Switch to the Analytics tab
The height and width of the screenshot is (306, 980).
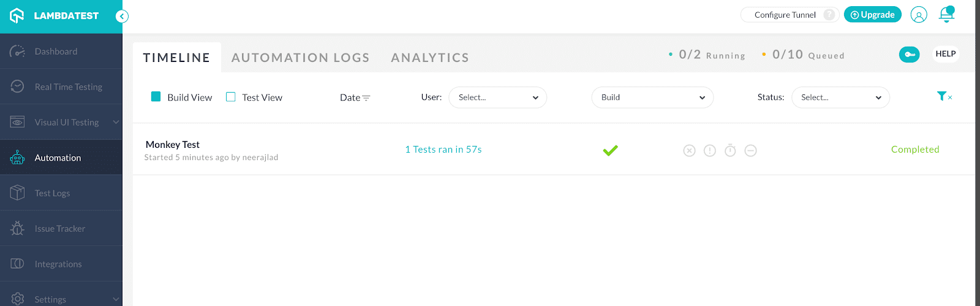tap(430, 58)
